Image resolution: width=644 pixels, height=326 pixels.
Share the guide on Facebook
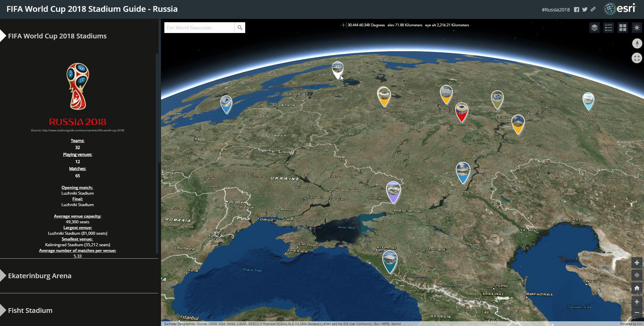[x=577, y=9]
